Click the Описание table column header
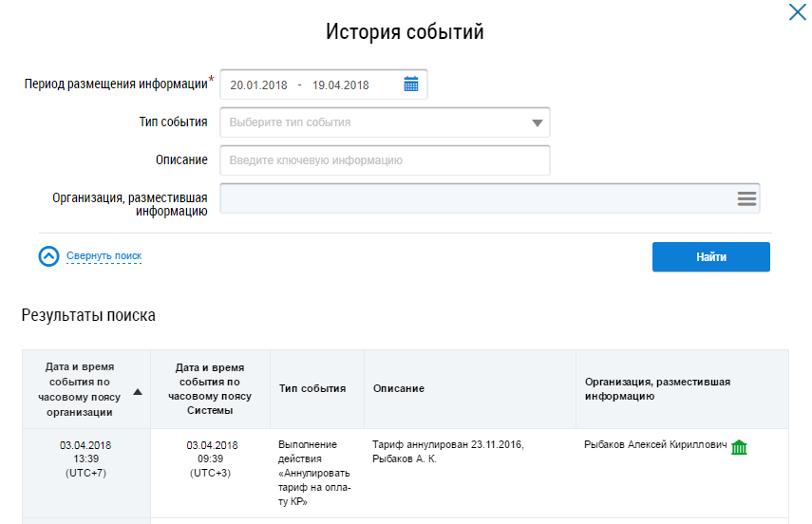The height and width of the screenshot is (524, 812). (x=398, y=389)
